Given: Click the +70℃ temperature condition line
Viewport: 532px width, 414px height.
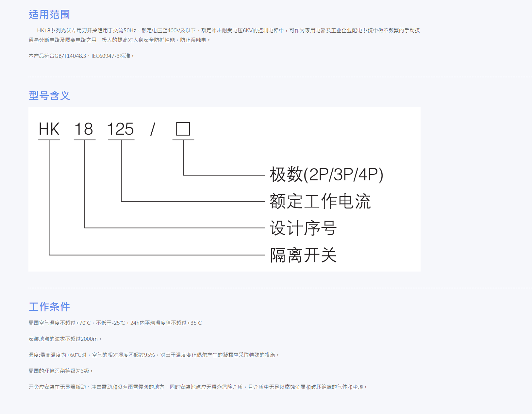Looking at the screenshot, I should (x=115, y=323).
